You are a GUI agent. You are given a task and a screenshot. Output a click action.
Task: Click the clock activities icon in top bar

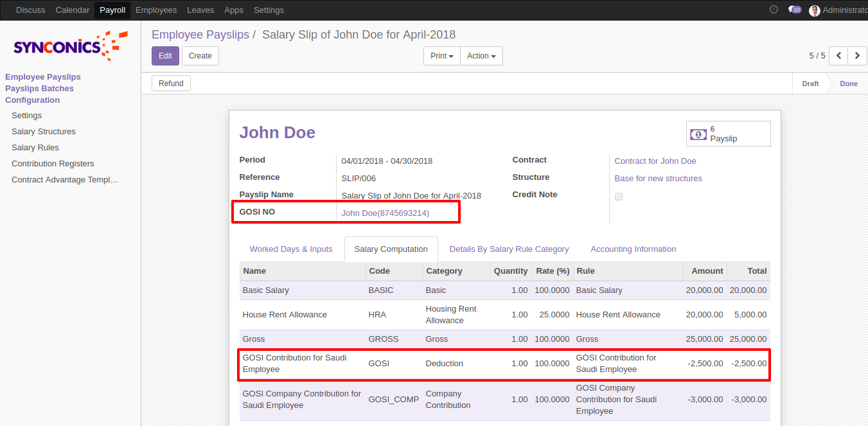point(774,10)
